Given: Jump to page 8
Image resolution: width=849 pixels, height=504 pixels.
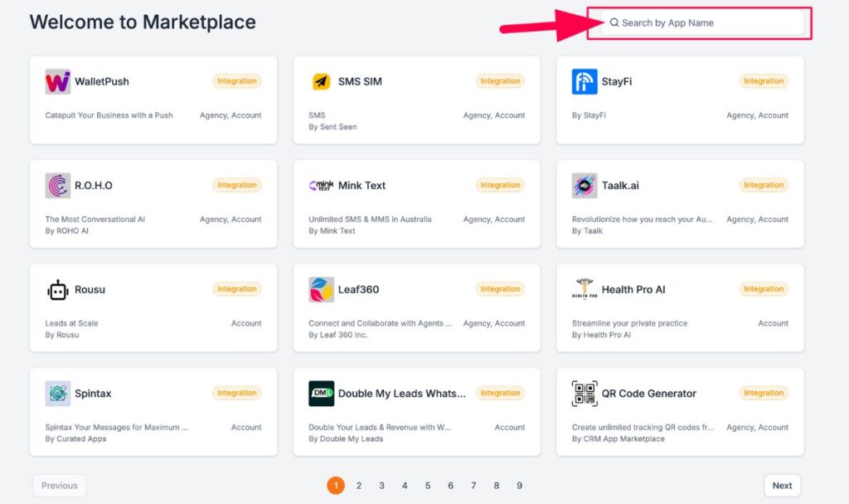Looking at the screenshot, I should (x=497, y=486).
